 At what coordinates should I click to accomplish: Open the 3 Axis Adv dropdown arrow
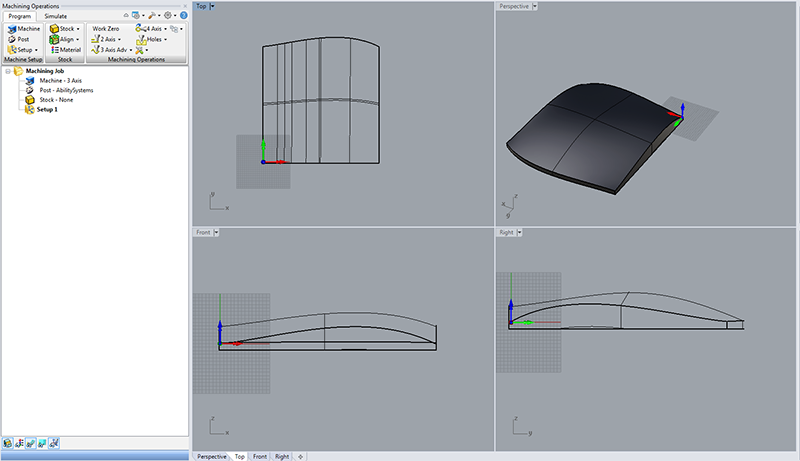tap(131, 50)
